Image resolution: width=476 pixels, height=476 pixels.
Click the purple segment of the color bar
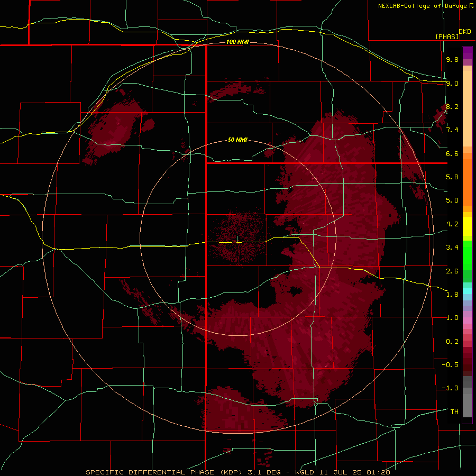click(467, 53)
